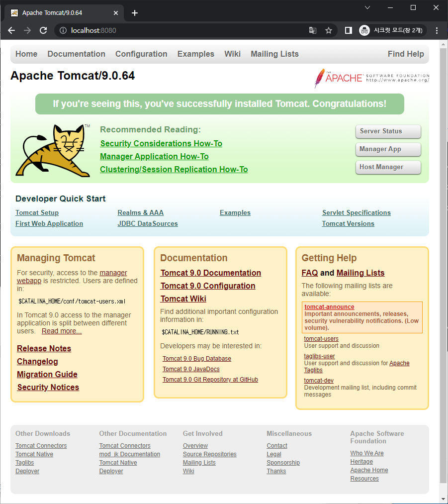
Task: Open Configuration in the navigation bar
Action: (141, 54)
